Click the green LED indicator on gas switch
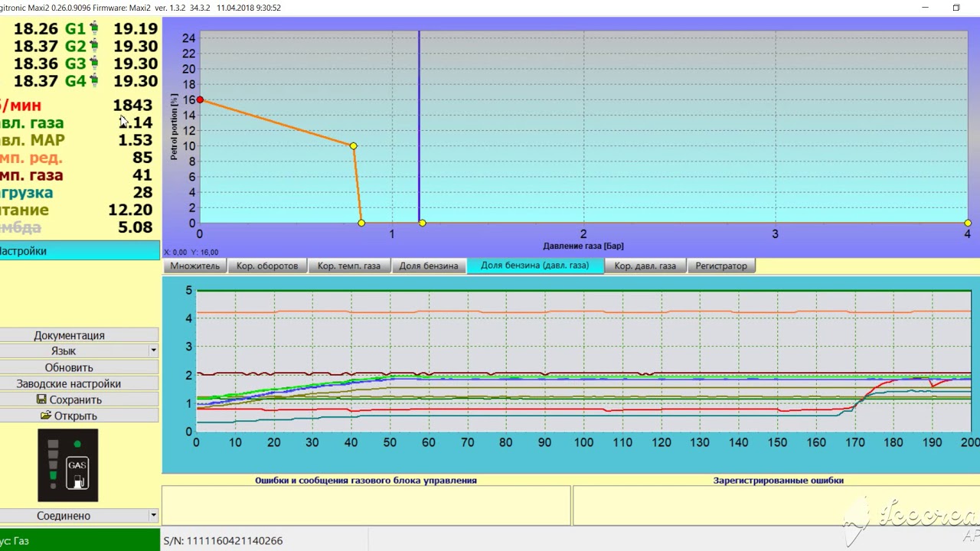Screen dimensions: 980x551 (x=77, y=444)
